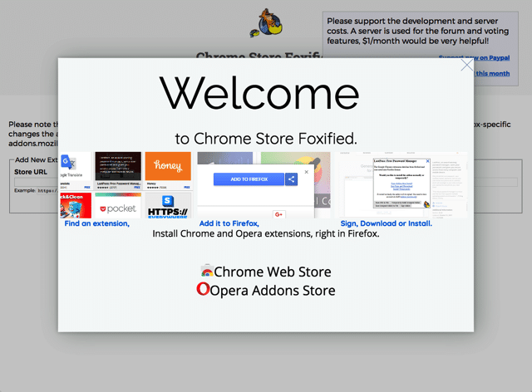
Task: Click the 'Find an extension,' caption
Action: click(x=97, y=223)
